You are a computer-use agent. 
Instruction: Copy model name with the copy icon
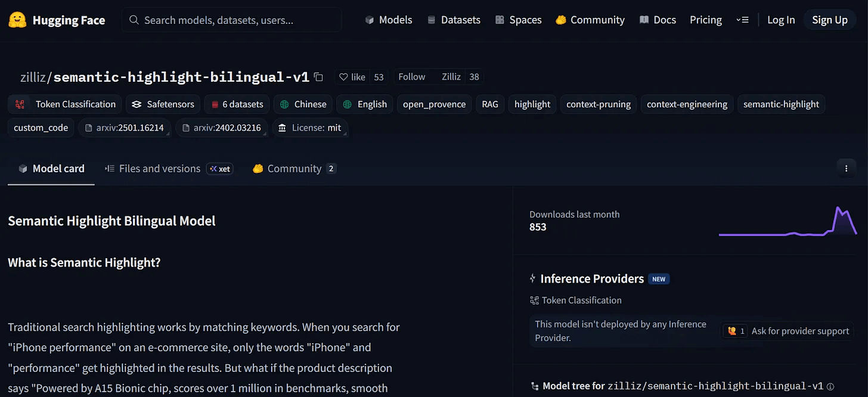coord(318,77)
